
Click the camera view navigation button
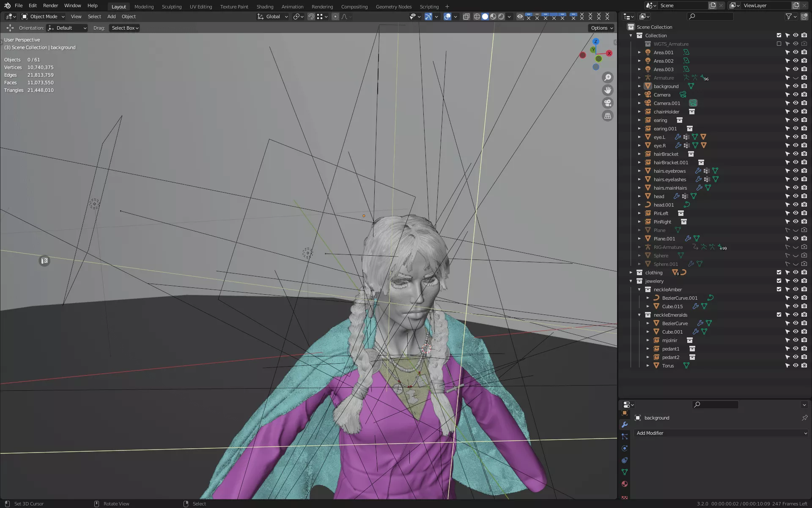(608, 103)
